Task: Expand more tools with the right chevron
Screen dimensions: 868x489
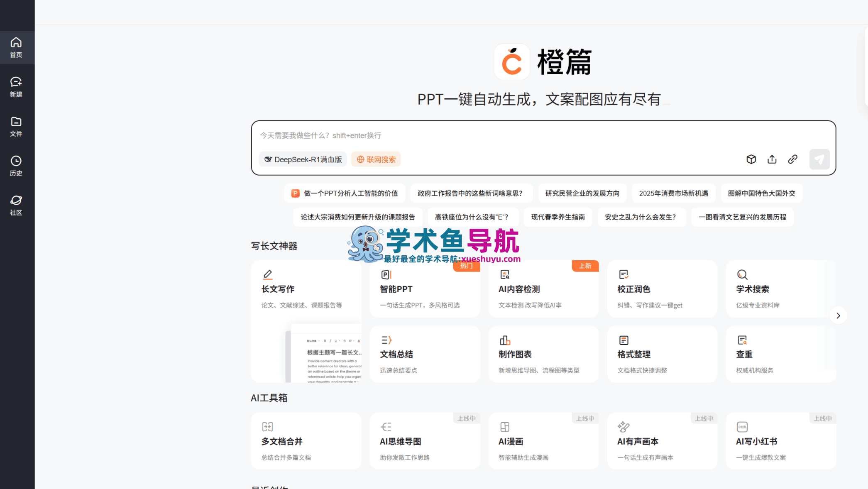Action: tap(838, 315)
